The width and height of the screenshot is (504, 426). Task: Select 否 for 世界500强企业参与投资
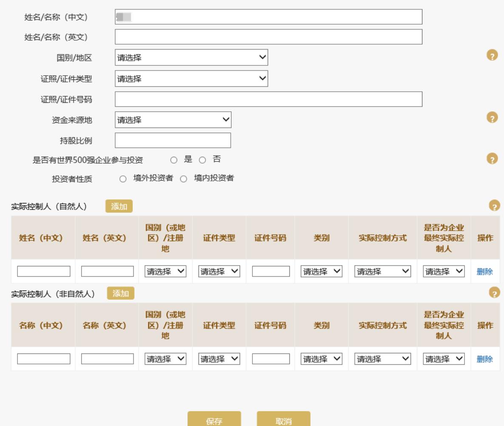pos(203,160)
